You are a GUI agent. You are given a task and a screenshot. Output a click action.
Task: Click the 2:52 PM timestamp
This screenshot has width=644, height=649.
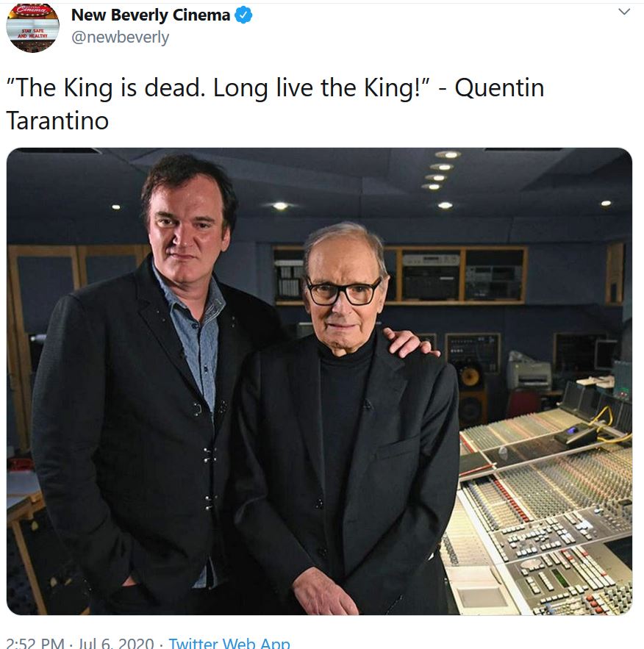(x=35, y=642)
